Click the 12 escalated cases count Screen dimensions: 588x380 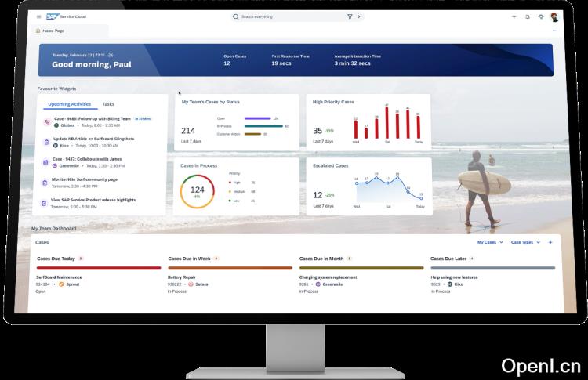318,195
